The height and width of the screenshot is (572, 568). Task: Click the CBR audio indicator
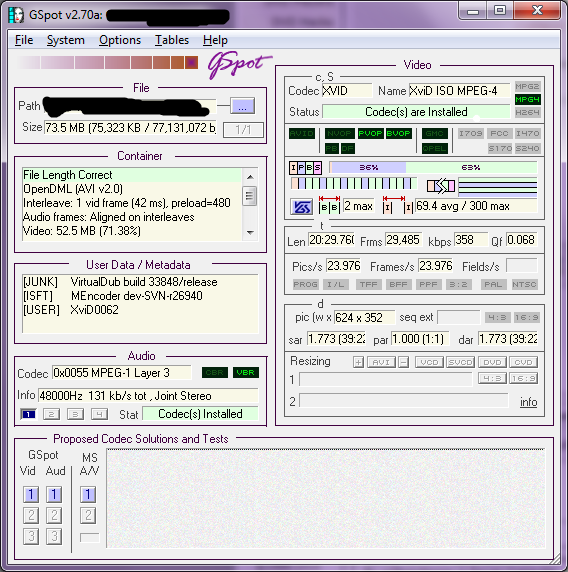point(215,373)
